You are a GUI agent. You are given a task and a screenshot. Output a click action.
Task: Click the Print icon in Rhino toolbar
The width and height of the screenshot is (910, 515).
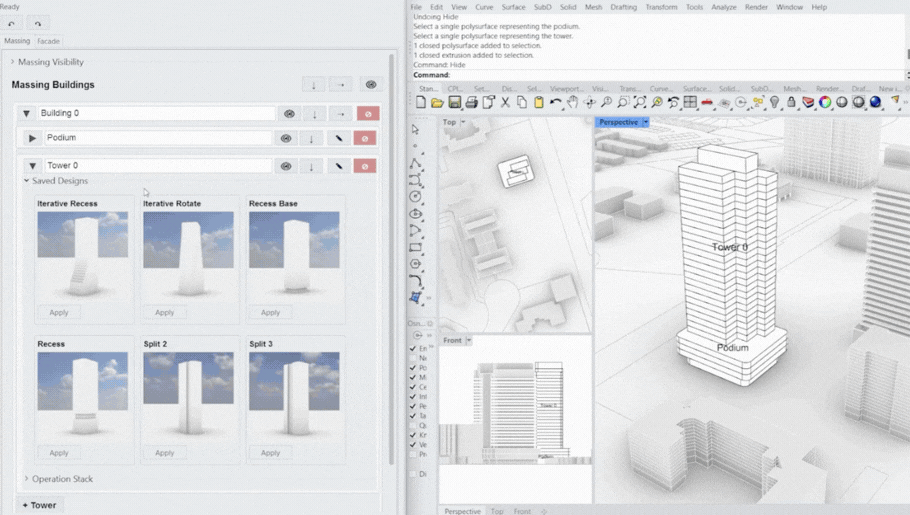pos(471,102)
